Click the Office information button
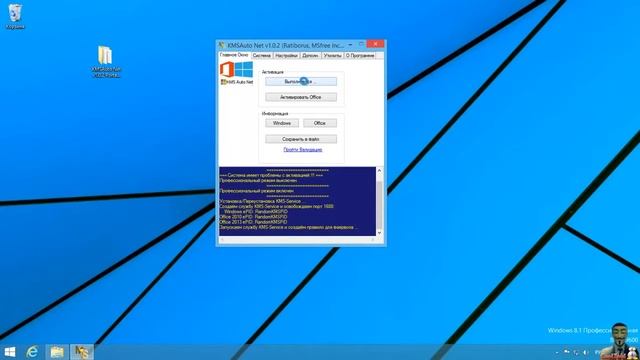Viewport: 640px width, 360px height. pyautogui.click(x=320, y=123)
